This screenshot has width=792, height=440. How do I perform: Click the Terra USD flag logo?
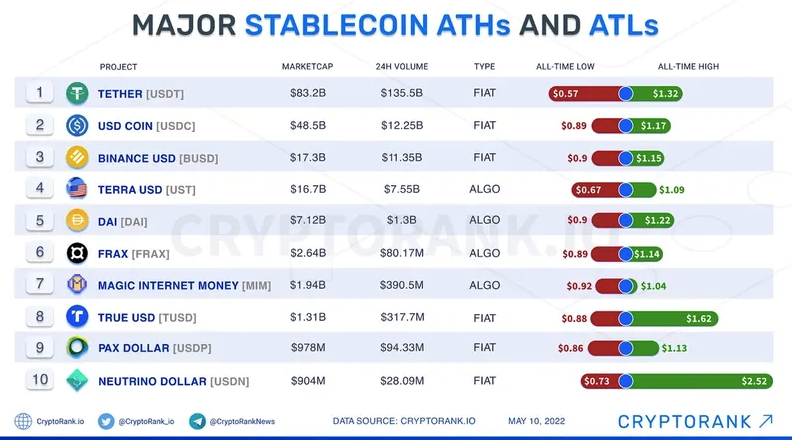pyautogui.click(x=77, y=188)
